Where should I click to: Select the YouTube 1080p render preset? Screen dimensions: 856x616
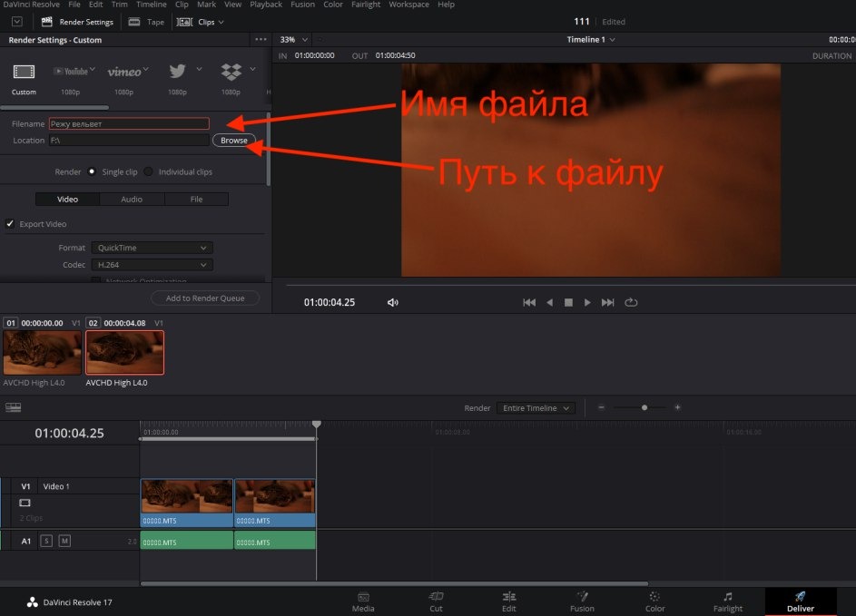coord(73,77)
